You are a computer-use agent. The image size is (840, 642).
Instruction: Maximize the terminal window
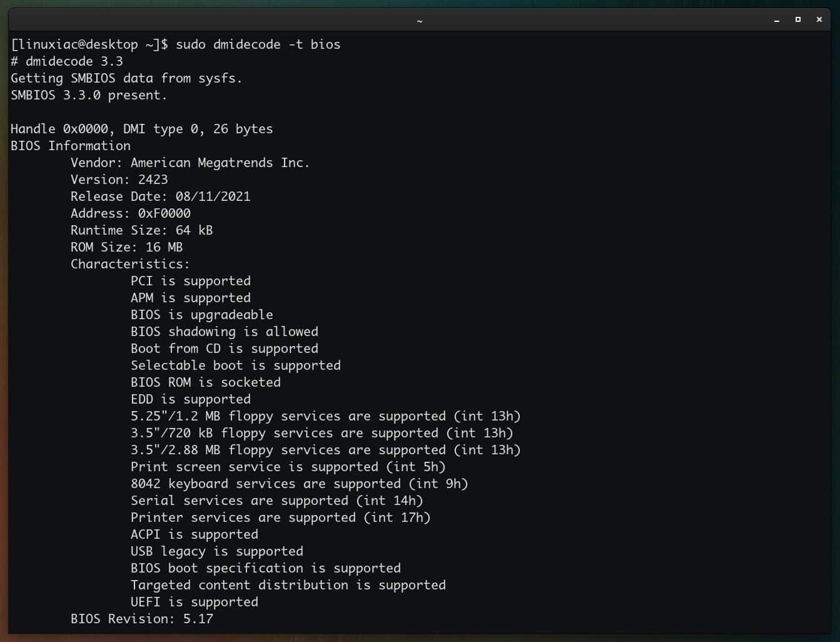pyautogui.click(x=797, y=19)
